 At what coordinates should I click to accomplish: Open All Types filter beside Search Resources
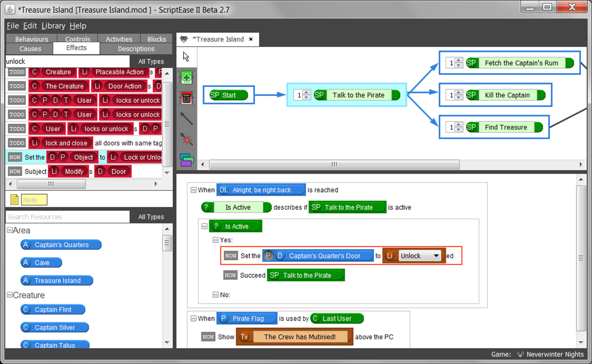[x=151, y=217]
